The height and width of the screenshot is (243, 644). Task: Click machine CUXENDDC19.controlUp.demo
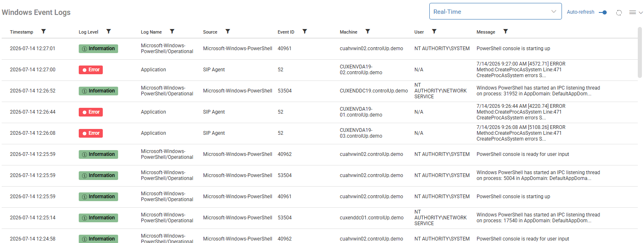374,91
